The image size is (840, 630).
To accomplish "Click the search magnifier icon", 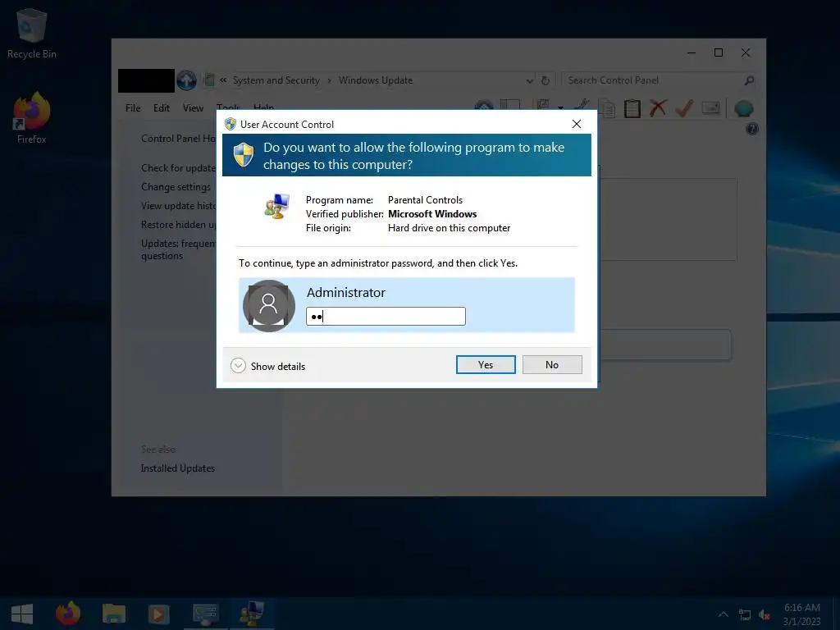I will [750, 80].
